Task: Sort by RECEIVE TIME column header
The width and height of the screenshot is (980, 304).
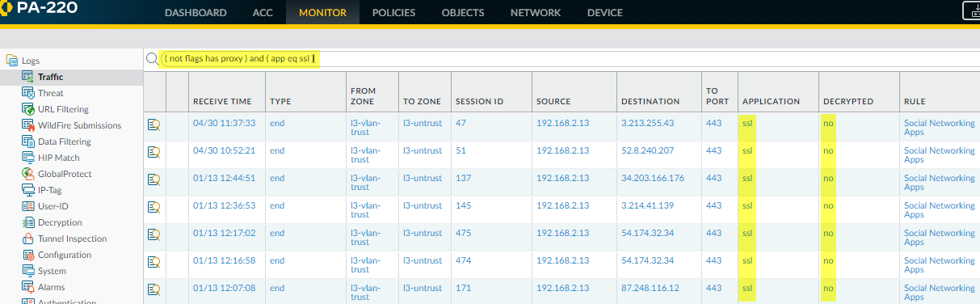Action: (222, 101)
